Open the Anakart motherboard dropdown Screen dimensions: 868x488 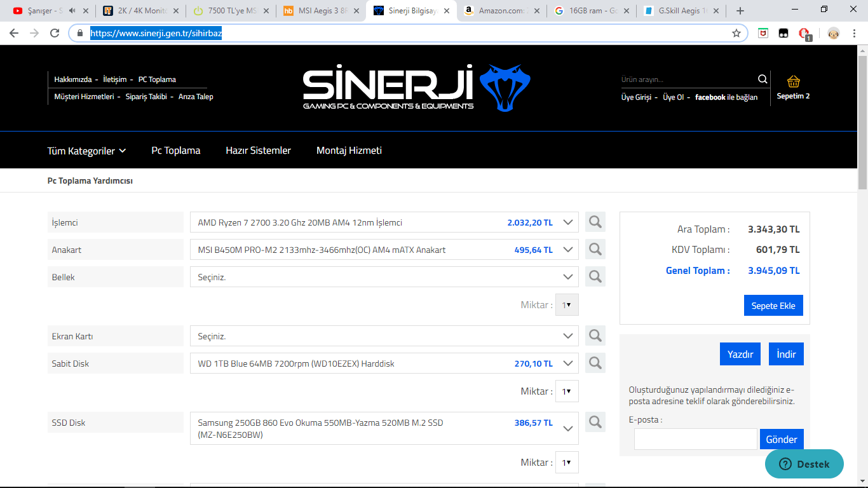coord(384,250)
